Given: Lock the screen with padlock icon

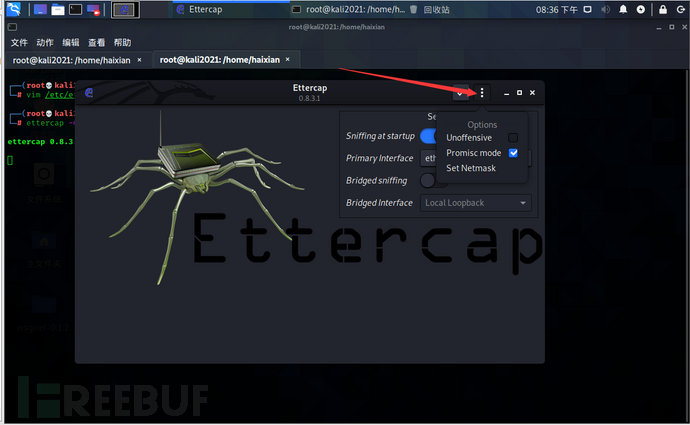Looking at the screenshot, I should [x=663, y=9].
